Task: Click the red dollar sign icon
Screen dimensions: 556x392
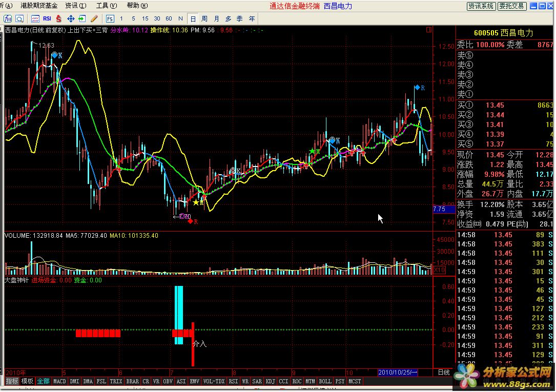Action: 59,19
